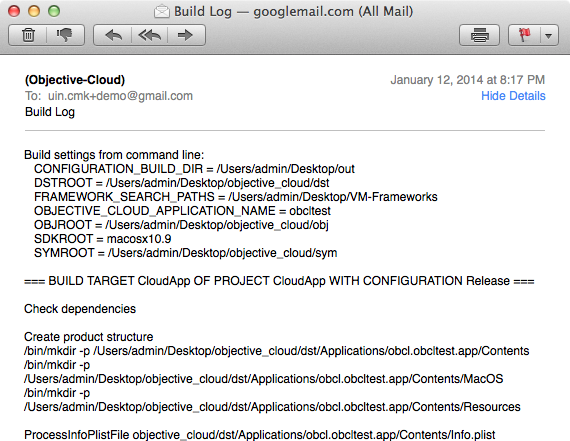Print the message with printer icon
This screenshot has width=570, height=441.
(x=479, y=35)
